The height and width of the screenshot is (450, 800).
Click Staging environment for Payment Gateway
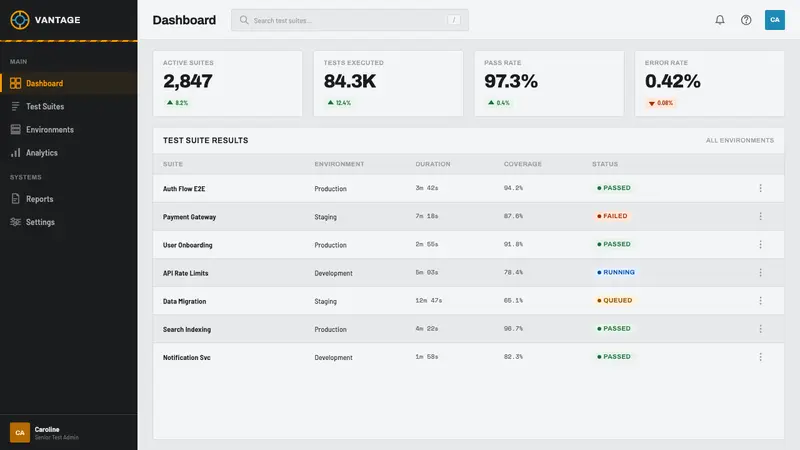click(326, 217)
